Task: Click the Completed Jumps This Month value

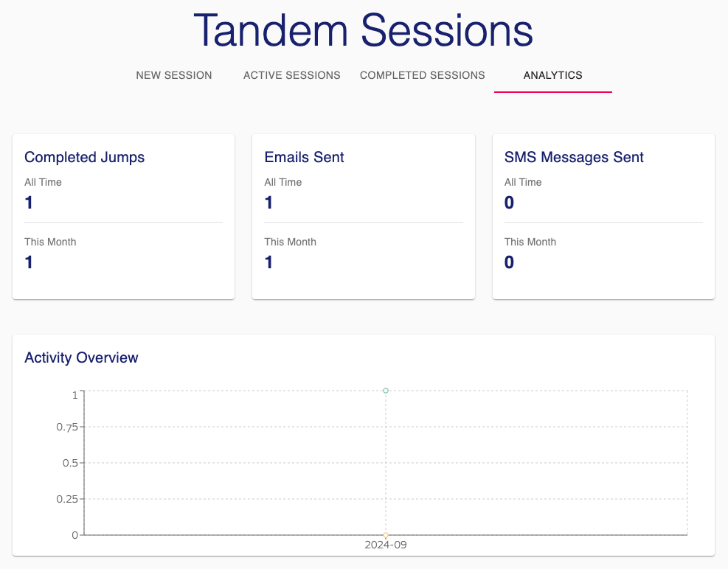Action: [29, 262]
